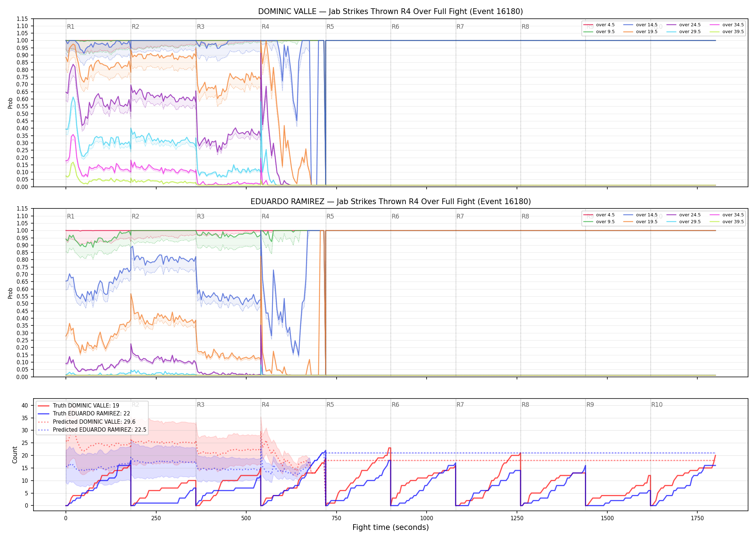Viewport: 756px width, 540px height.
Task: Click 'Prob' axis label on Eduardo Ramirez chart
Action: (x=10, y=293)
